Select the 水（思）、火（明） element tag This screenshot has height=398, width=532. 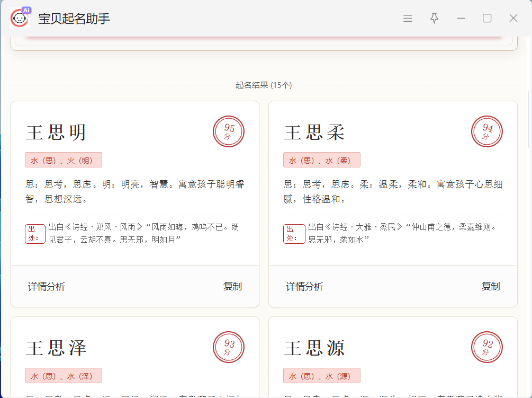(x=64, y=160)
